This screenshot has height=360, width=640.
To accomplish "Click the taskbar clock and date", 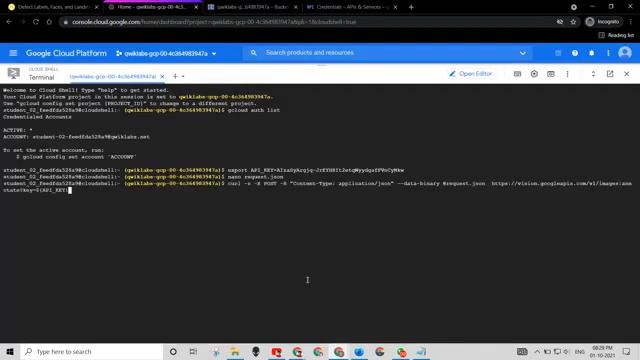I will [602, 351].
